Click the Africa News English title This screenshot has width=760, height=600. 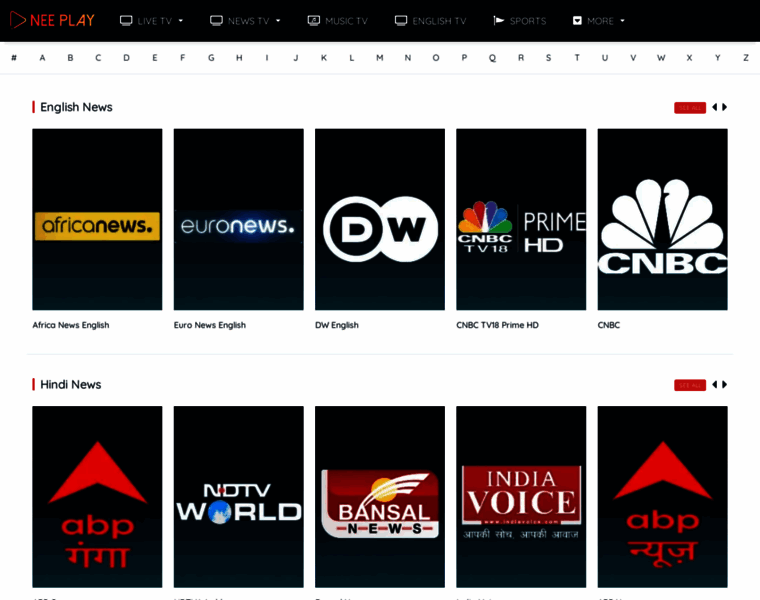pyautogui.click(x=71, y=325)
